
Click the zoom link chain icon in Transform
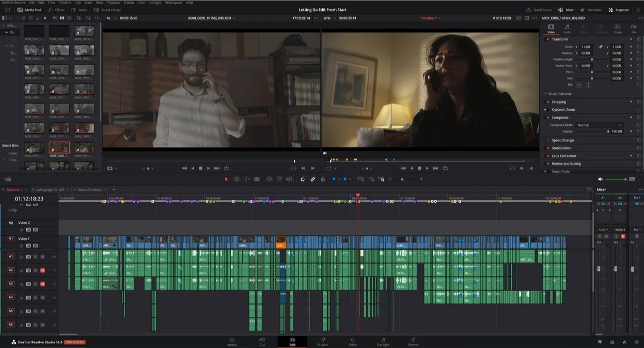click(601, 47)
